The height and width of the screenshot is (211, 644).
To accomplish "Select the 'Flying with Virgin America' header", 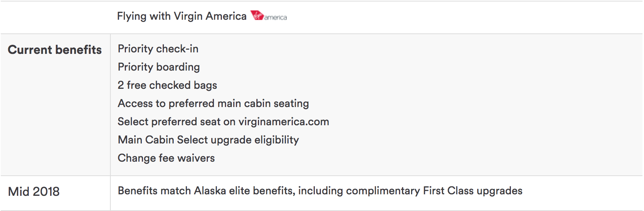I will click(x=182, y=16).
